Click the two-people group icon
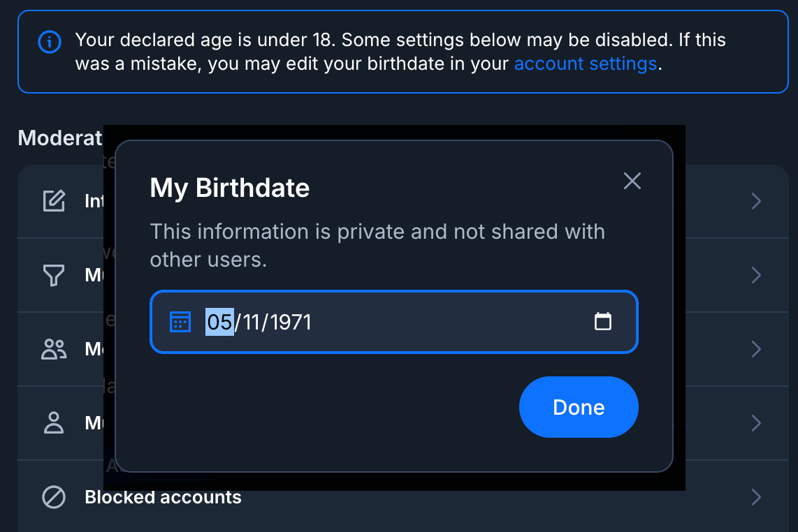 (54, 349)
